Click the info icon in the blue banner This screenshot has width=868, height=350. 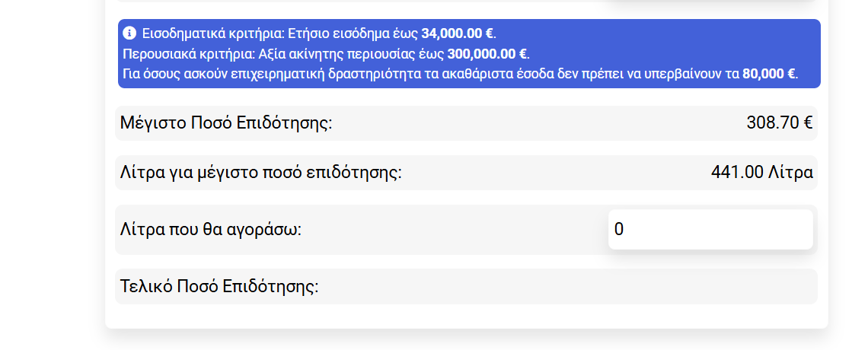pyautogui.click(x=129, y=33)
